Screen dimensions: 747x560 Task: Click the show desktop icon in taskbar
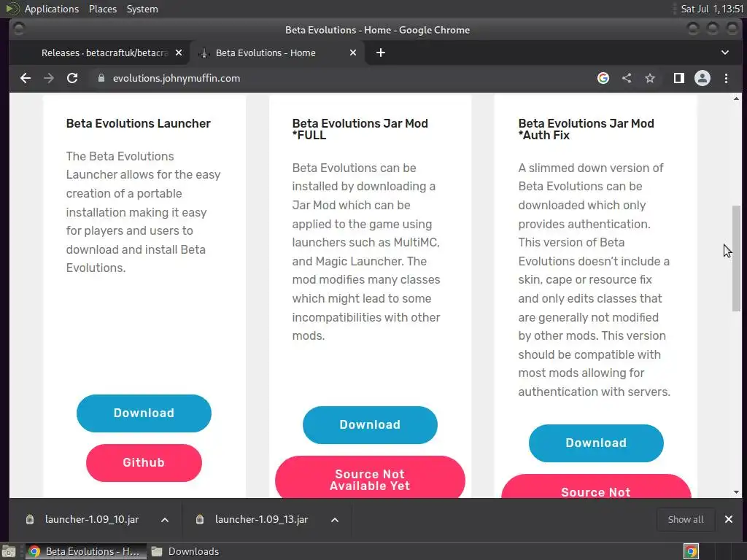[9, 551]
